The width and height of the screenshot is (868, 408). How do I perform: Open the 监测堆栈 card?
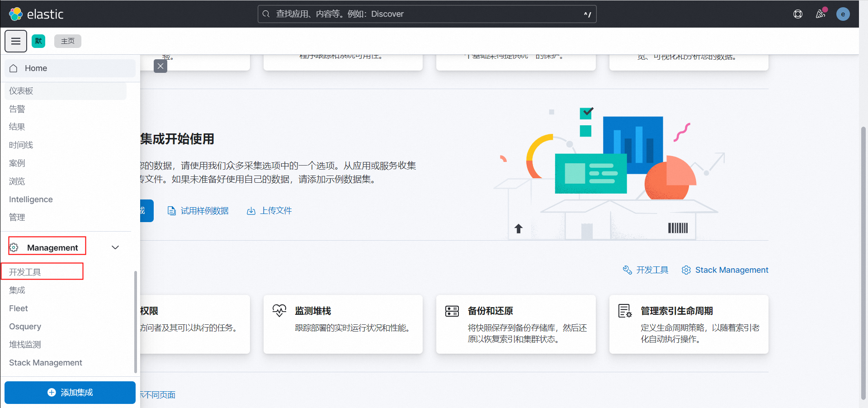point(343,324)
